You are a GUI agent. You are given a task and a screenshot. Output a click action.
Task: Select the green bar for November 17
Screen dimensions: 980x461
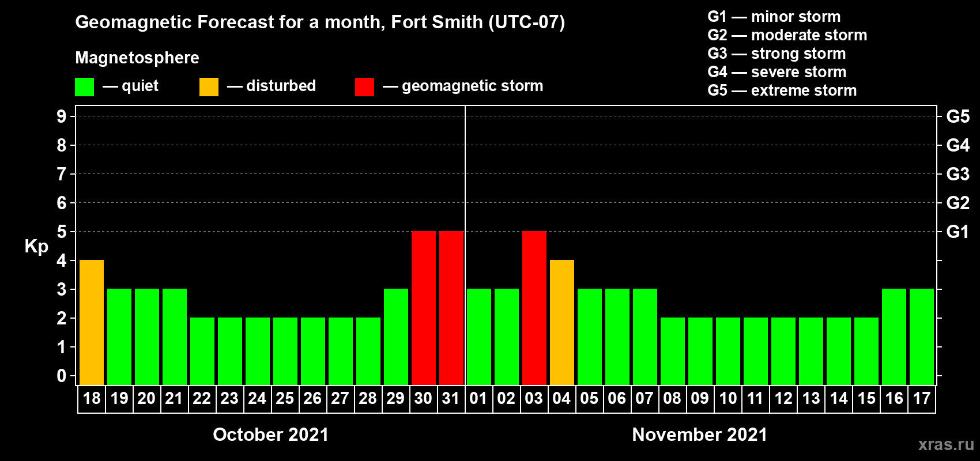coord(922,337)
